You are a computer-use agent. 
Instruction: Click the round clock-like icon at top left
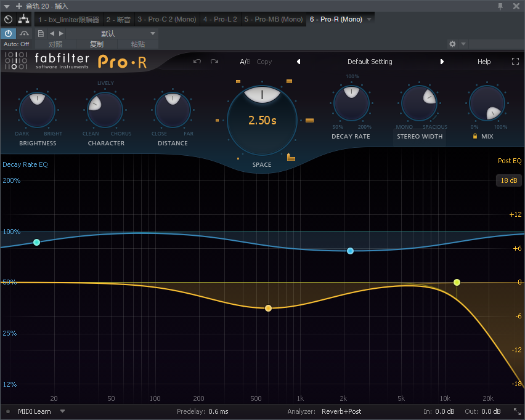[9, 20]
